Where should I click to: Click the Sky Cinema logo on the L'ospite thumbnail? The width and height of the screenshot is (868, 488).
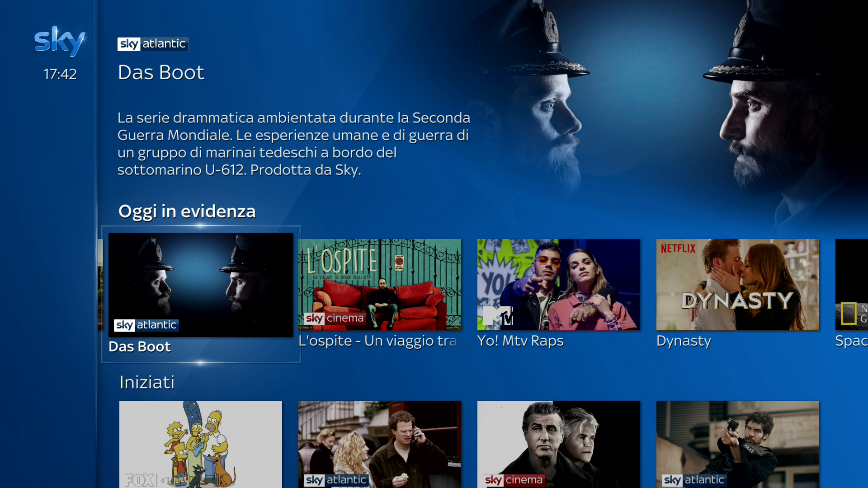click(335, 319)
